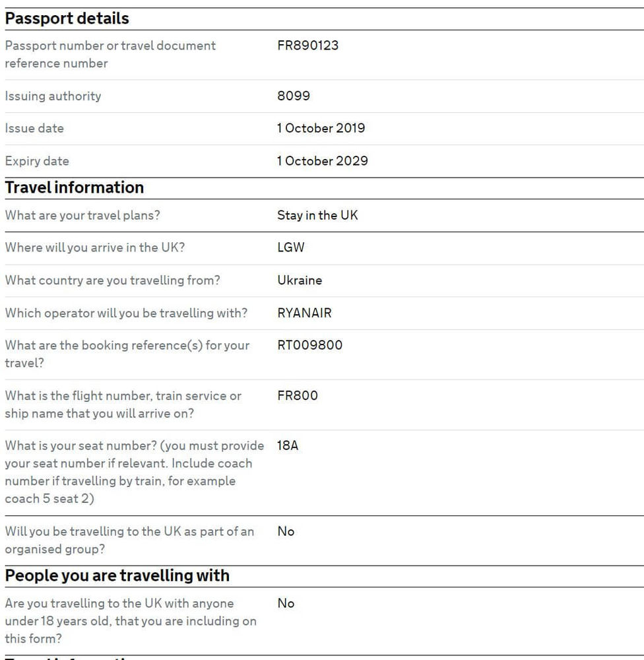Click the 'What are your travel plans?' label
Viewport: 644px width, 660px height.
(82, 215)
